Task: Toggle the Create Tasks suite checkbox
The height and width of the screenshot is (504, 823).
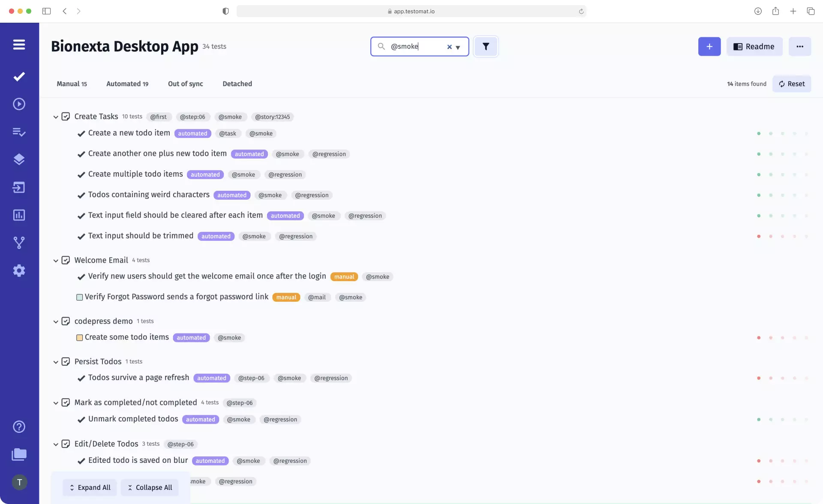Action: 66,117
